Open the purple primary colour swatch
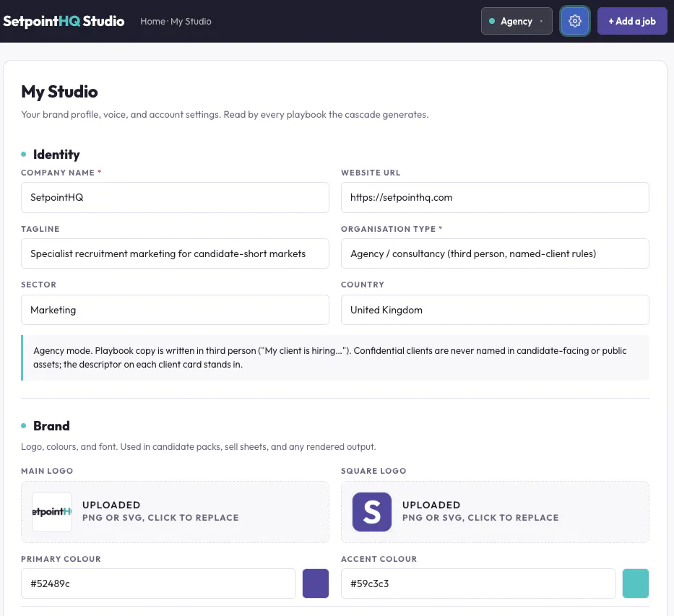Viewport: 674px width, 616px height. pyautogui.click(x=316, y=584)
